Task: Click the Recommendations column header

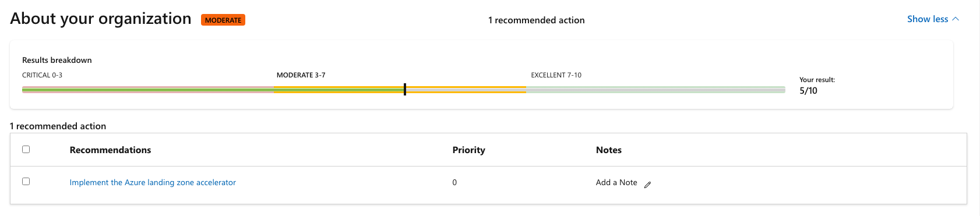Action: pyautogui.click(x=110, y=150)
